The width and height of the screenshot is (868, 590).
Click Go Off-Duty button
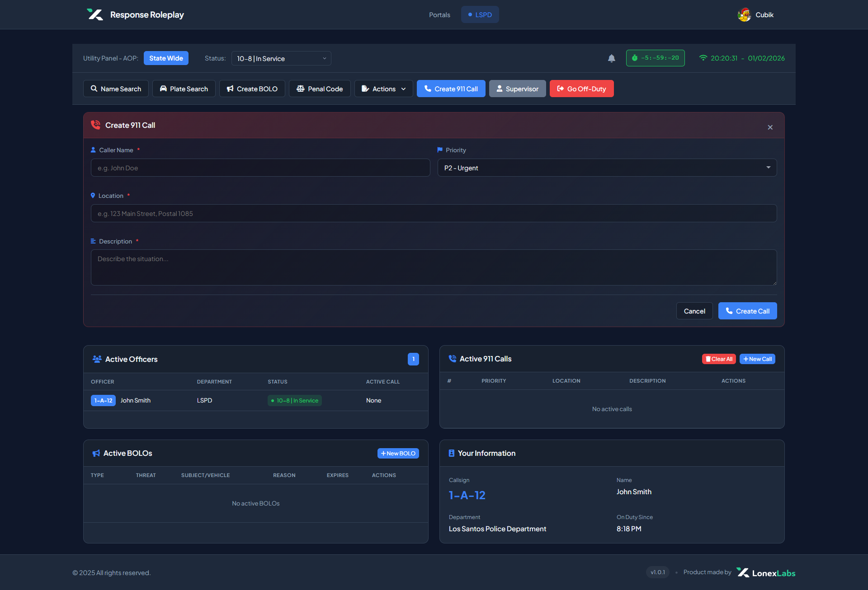pos(582,89)
